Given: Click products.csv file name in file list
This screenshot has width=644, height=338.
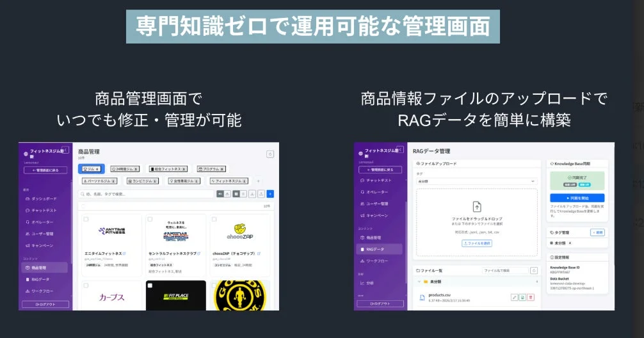Looking at the screenshot, I should click(439, 295).
